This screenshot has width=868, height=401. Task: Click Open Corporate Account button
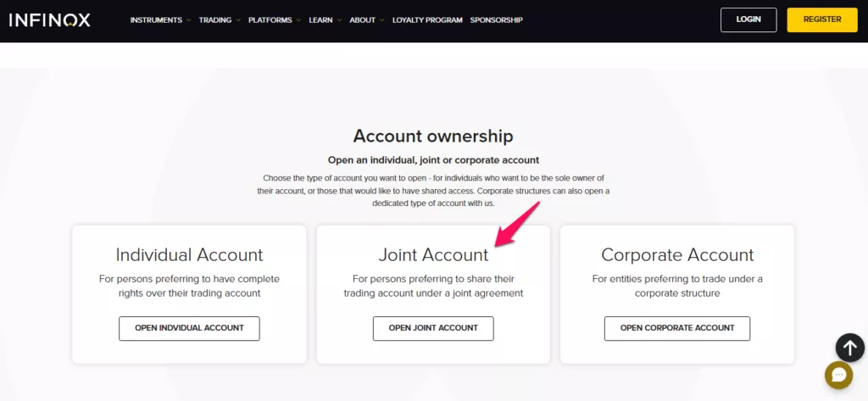(677, 328)
